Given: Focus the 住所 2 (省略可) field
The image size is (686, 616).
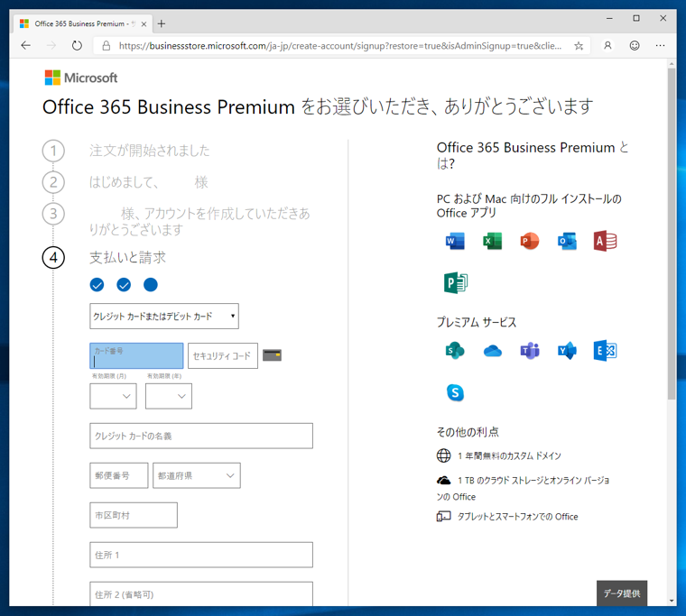Looking at the screenshot, I should 201,593.
